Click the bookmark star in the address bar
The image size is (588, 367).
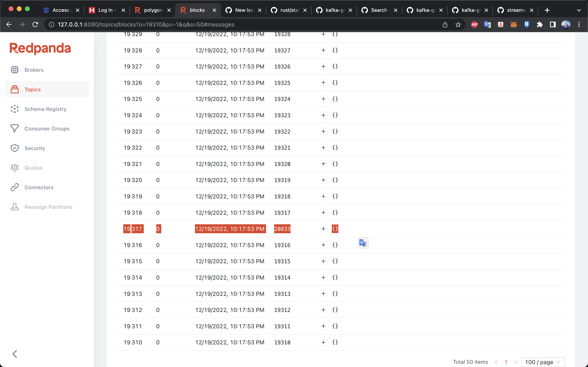[458, 24]
